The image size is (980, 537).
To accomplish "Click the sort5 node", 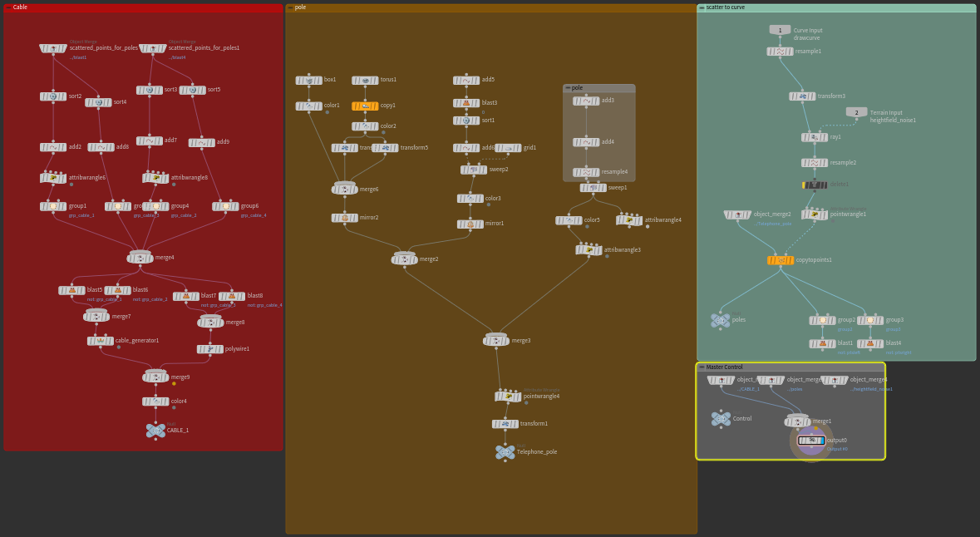I will (193, 90).
